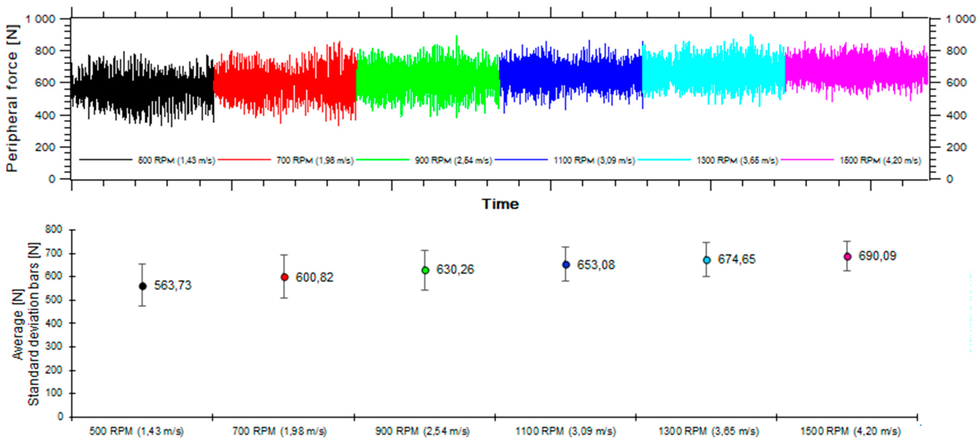Click the blue 1100 RPM signal trace
The width and height of the screenshot is (980, 443).
coord(571,76)
